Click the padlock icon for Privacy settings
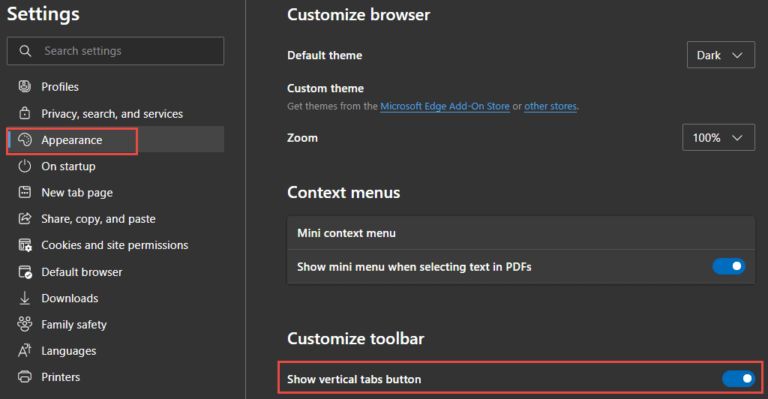768x399 pixels. pos(24,114)
